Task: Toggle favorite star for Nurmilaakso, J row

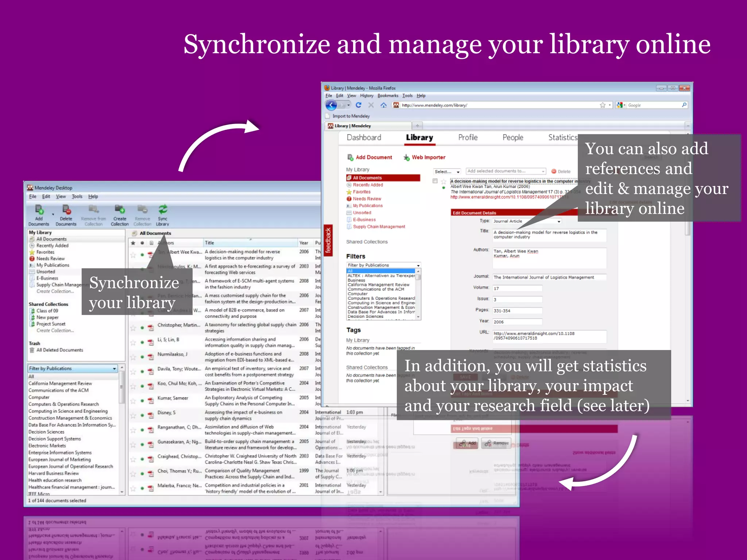Action: point(133,357)
